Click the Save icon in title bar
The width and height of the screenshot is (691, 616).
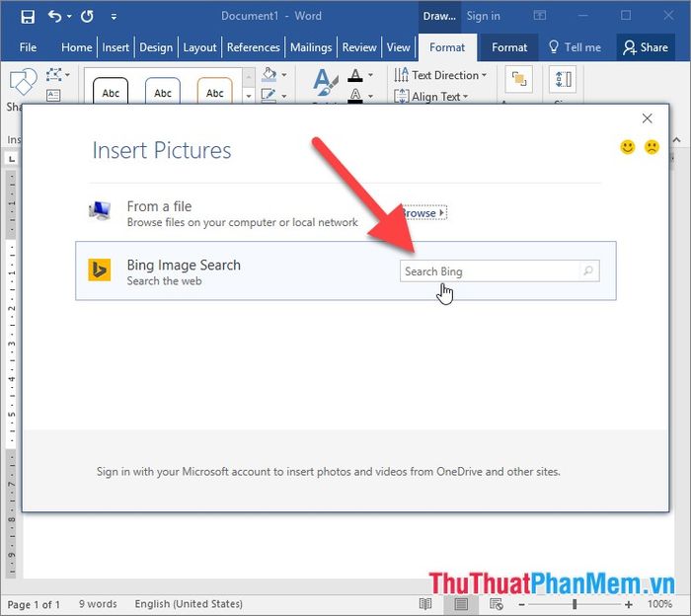coord(28,17)
